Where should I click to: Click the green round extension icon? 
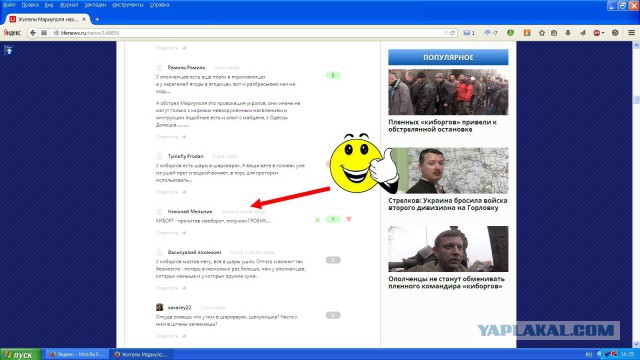510,33
